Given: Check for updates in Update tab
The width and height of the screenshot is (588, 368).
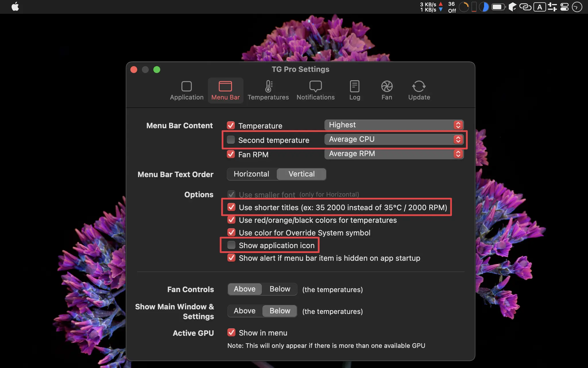Looking at the screenshot, I should 419,90.
